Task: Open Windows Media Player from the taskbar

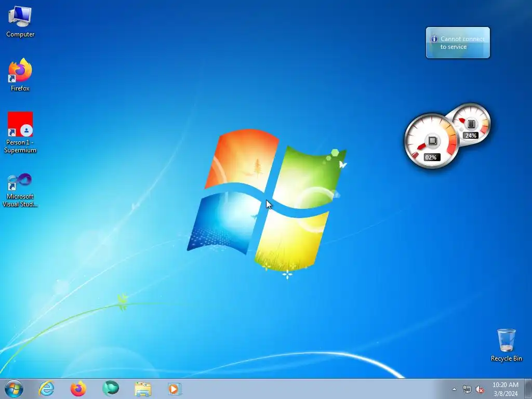Action: 175,389
